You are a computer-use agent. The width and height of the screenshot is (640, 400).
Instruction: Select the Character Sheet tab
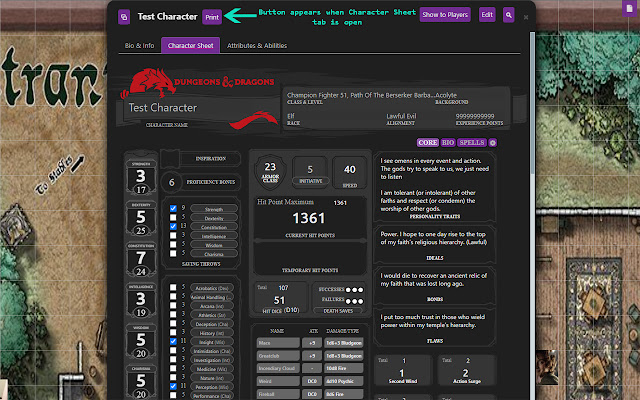tap(188, 45)
